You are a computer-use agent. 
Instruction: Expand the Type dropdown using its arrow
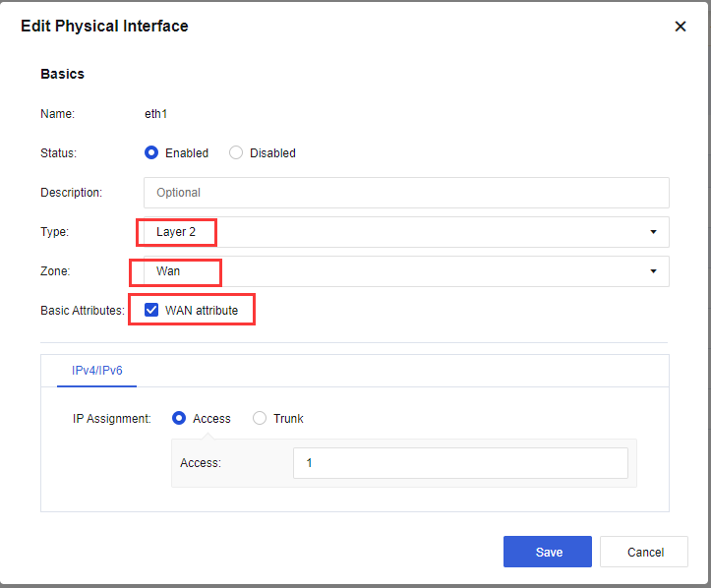point(653,232)
